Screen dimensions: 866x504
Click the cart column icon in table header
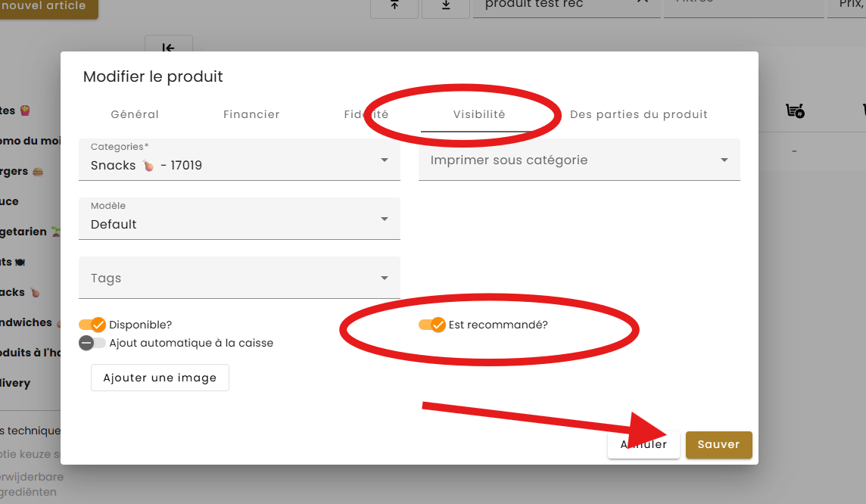pos(795,111)
